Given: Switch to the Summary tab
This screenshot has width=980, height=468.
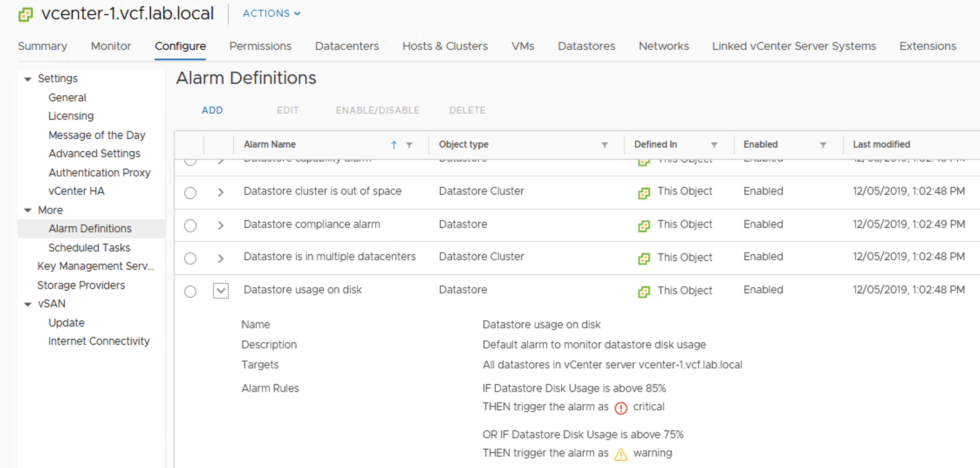Looking at the screenshot, I should 43,46.
